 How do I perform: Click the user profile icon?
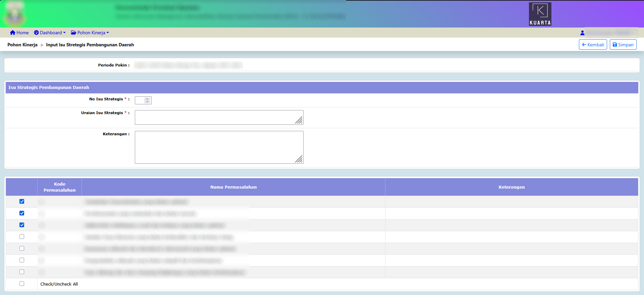[x=582, y=33]
